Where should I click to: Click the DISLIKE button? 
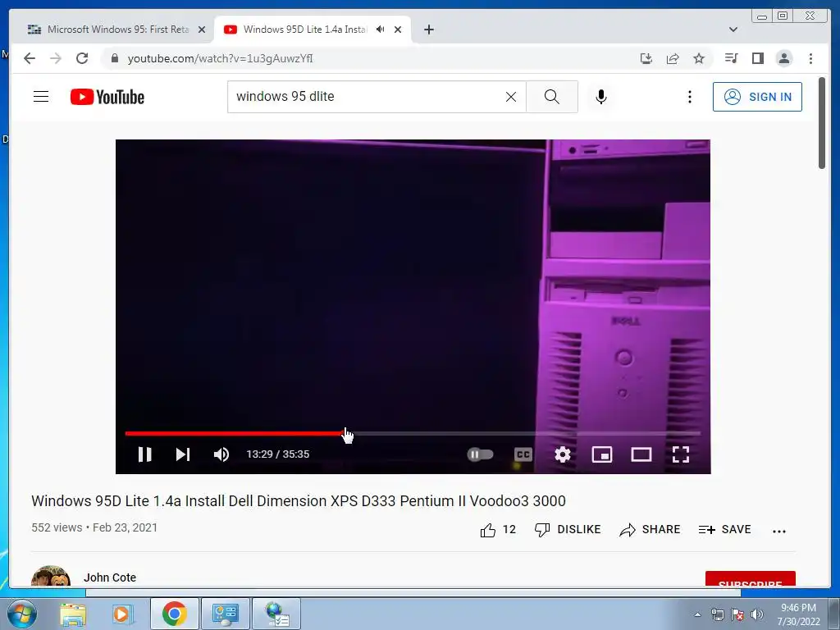point(568,529)
